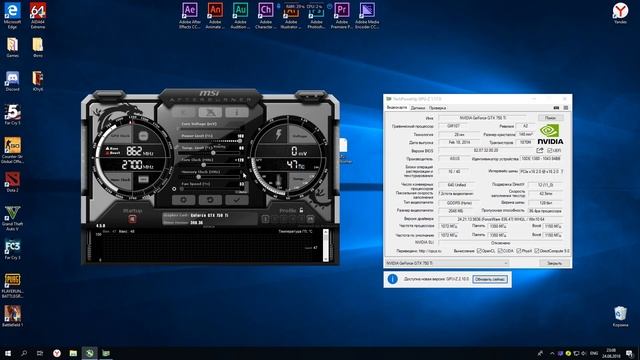Viewport: 640px width, 360px height.
Task: Select the Discord desktop icon
Action: [x=13, y=81]
